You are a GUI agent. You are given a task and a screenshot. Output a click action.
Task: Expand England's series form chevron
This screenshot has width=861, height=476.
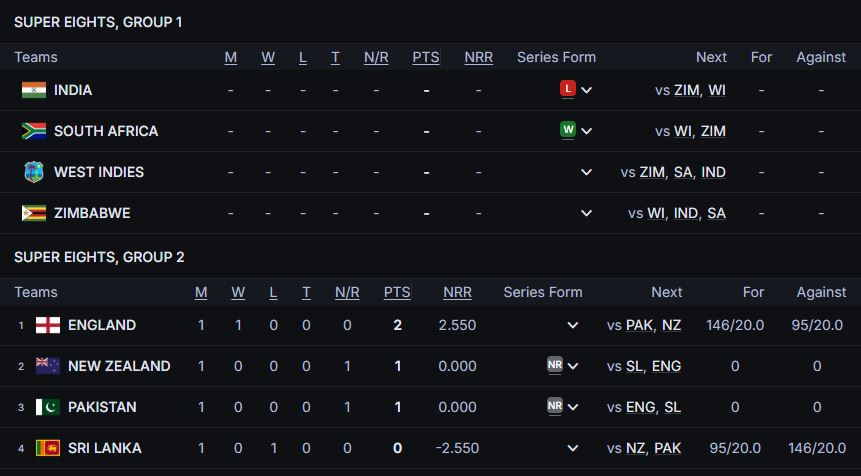point(573,325)
